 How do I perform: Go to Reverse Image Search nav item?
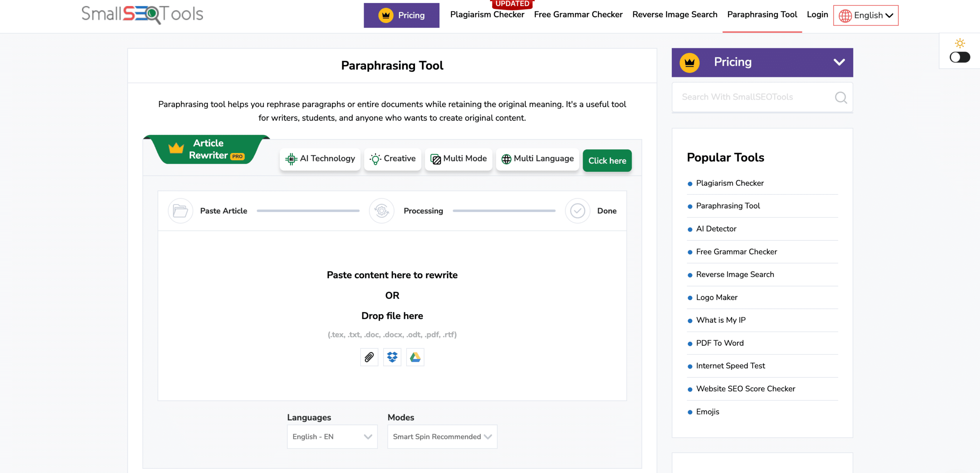tap(675, 15)
